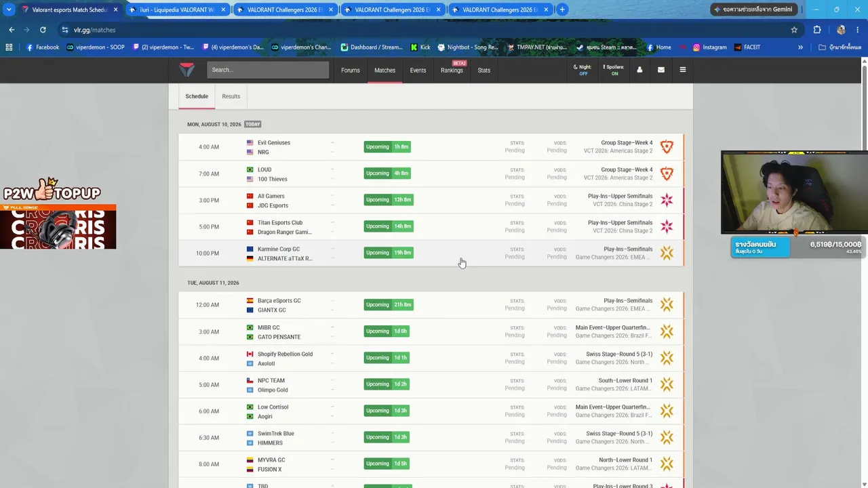The height and width of the screenshot is (488, 868).
Task: Open the user account icon in the header
Action: tap(639, 70)
